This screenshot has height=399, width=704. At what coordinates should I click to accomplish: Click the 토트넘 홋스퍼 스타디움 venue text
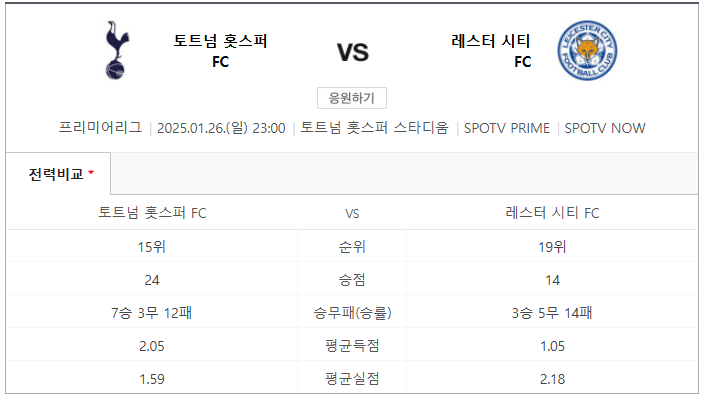tap(374, 128)
